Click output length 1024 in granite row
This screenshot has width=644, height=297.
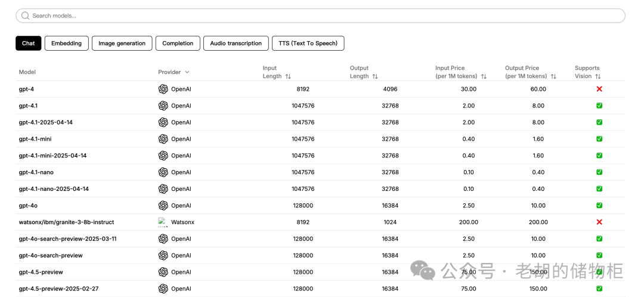click(x=390, y=222)
